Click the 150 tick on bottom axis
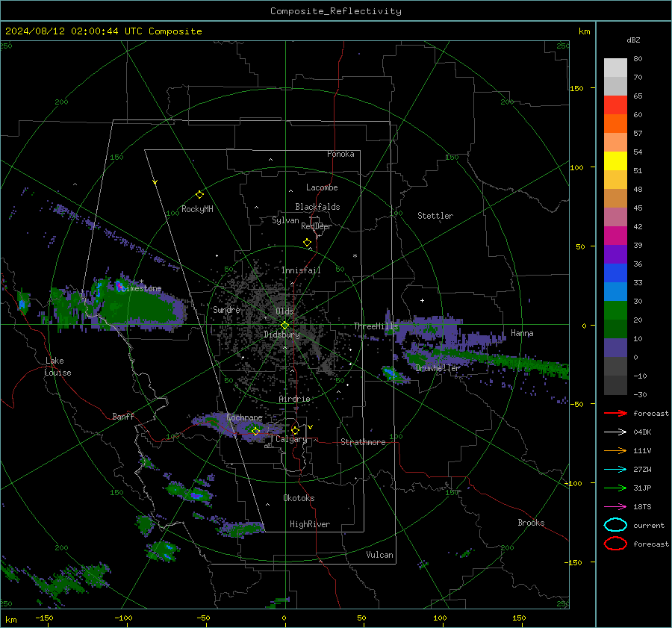Image resolution: width=672 pixels, height=628 pixels. [519, 618]
